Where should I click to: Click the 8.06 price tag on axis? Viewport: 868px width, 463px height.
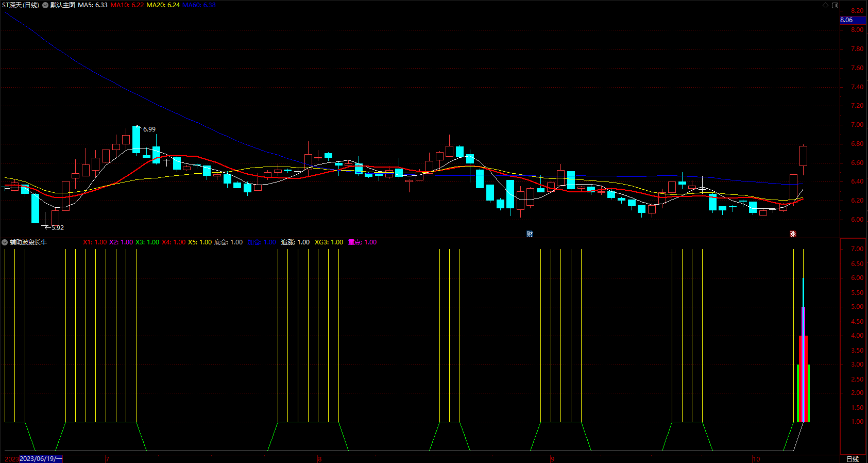(847, 20)
